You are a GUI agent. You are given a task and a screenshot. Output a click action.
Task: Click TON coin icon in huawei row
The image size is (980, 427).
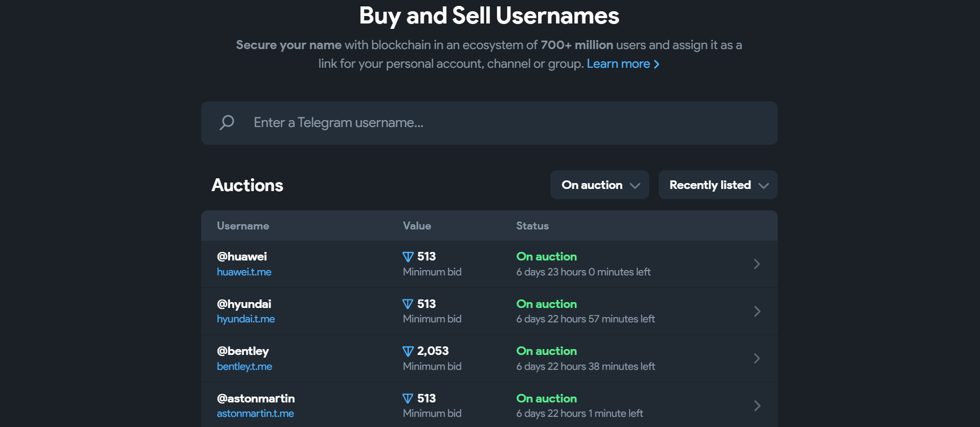(x=408, y=257)
